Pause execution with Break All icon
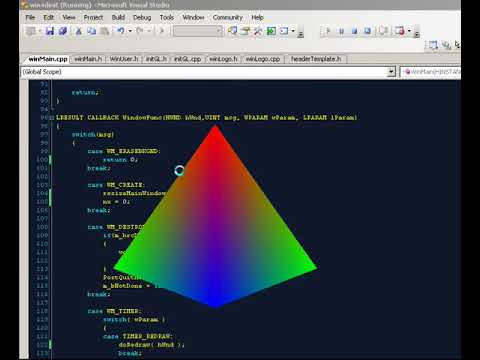This screenshot has width=480, height=360. (341, 31)
